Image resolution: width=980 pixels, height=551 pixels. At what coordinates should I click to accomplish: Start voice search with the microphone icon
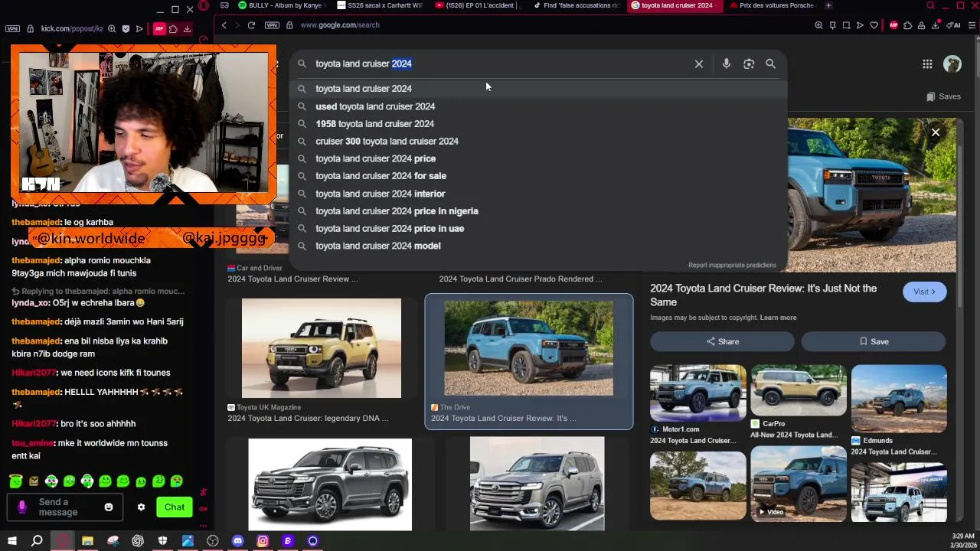point(726,64)
